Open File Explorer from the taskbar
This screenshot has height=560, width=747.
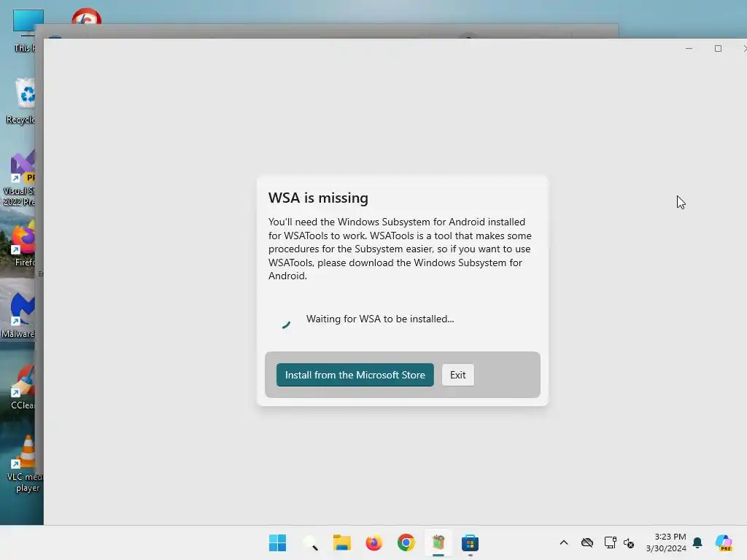[341, 542]
